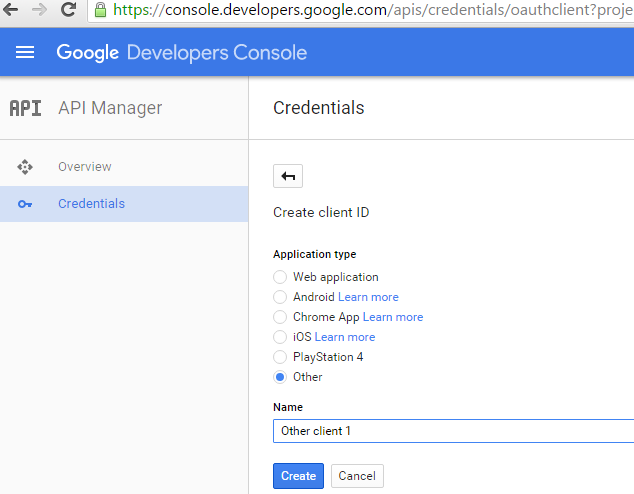Click the green HTTPS padlock icon
This screenshot has height=494, width=634.
[x=100, y=10]
